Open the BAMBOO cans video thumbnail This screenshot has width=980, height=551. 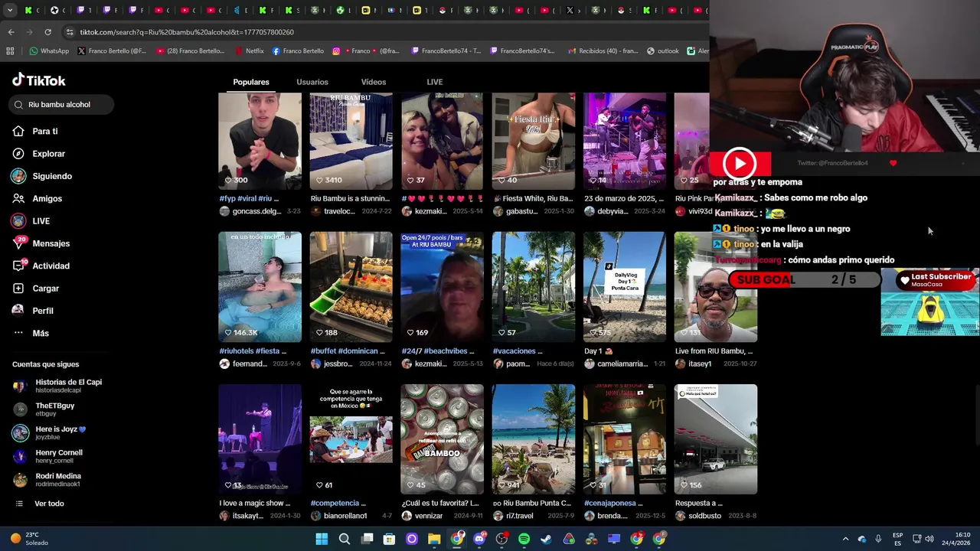[442, 439]
